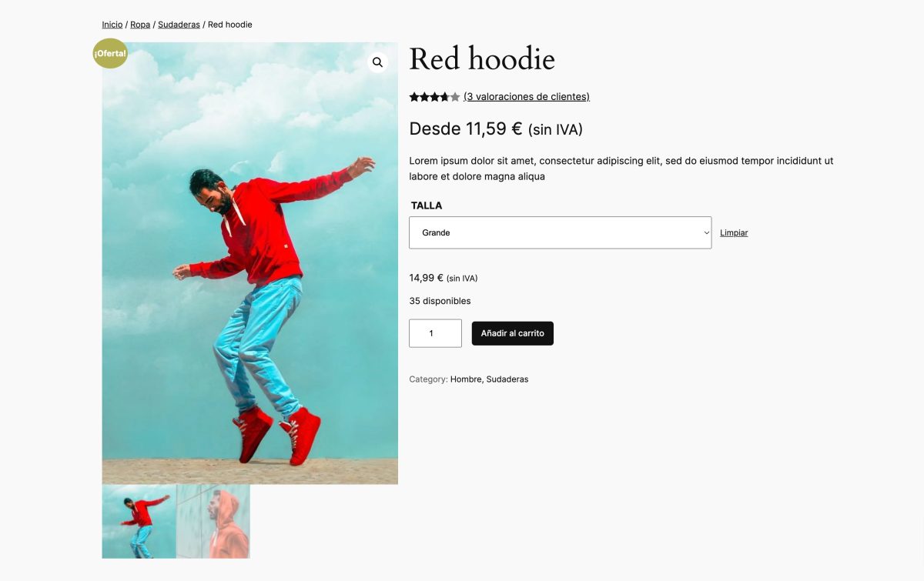Click the third star of the product rating
The height and width of the screenshot is (581, 924).
point(434,96)
